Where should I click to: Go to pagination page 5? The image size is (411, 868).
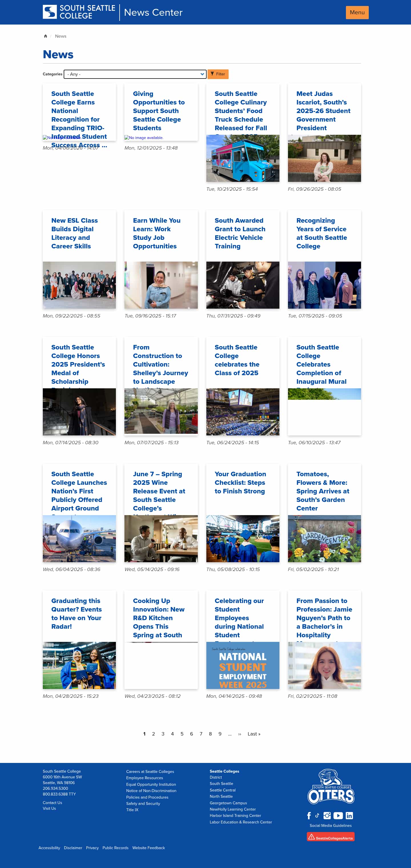point(182,734)
